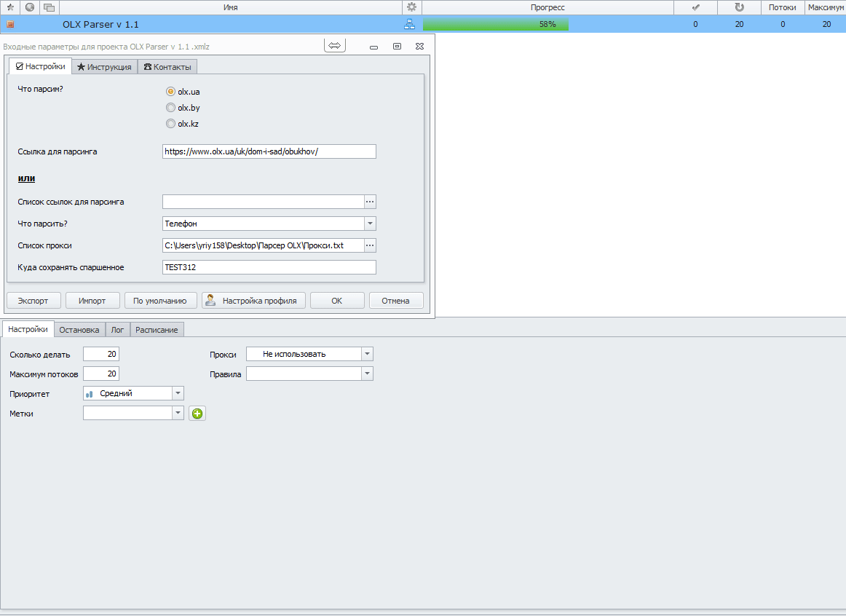Screen dimensions: 846x616
Task: Click the refresh arrow column header
Action: point(739,7)
